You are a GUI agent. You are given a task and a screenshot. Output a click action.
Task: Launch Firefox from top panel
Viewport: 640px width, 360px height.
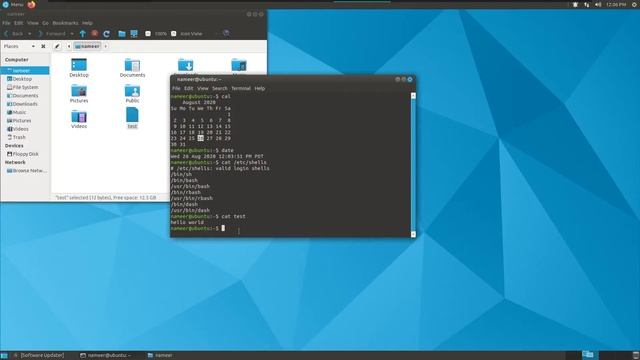click(31, 4)
